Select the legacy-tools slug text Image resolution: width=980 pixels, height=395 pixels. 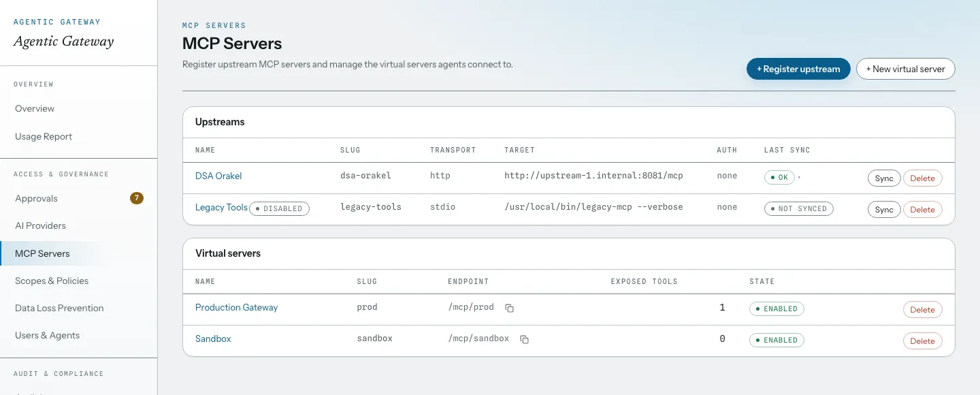pos(371,207)
